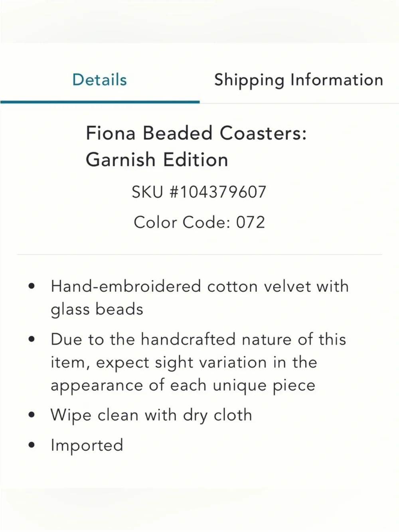Screen dimensions: 399x532
Task: Click the Wipe clean with dry cloth bullet
Action: [x=151, y=415]
